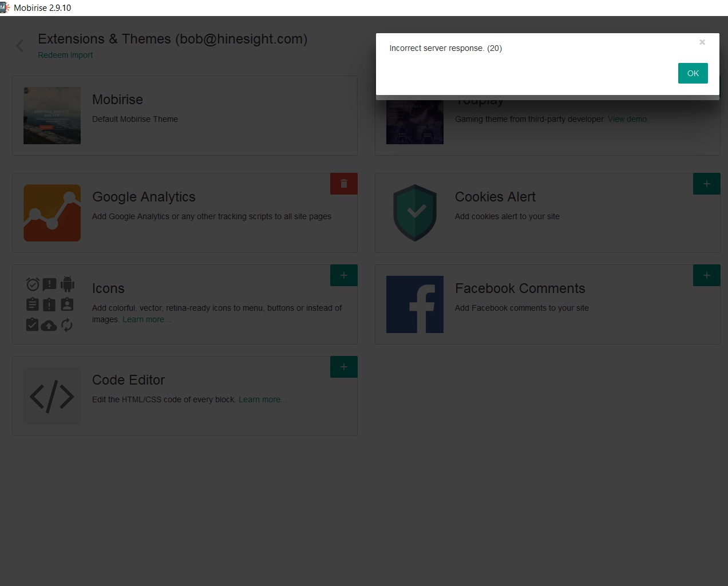
Task: Install the Cookies Alert extension
Action: pos(706,184)
